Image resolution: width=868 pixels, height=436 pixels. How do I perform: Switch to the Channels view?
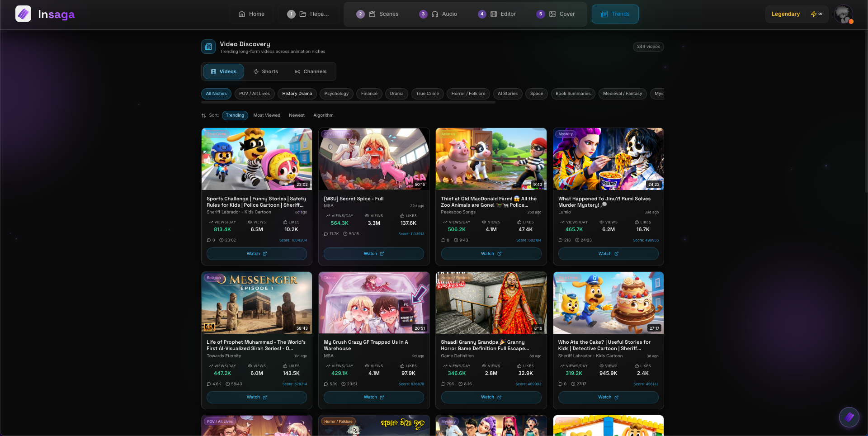tap(311, 71)
